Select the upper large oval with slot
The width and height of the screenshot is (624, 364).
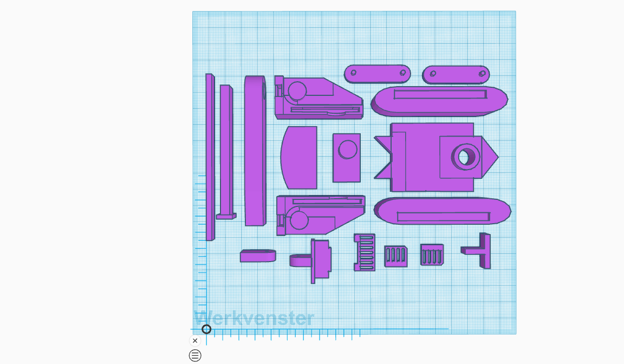point(439,101)
